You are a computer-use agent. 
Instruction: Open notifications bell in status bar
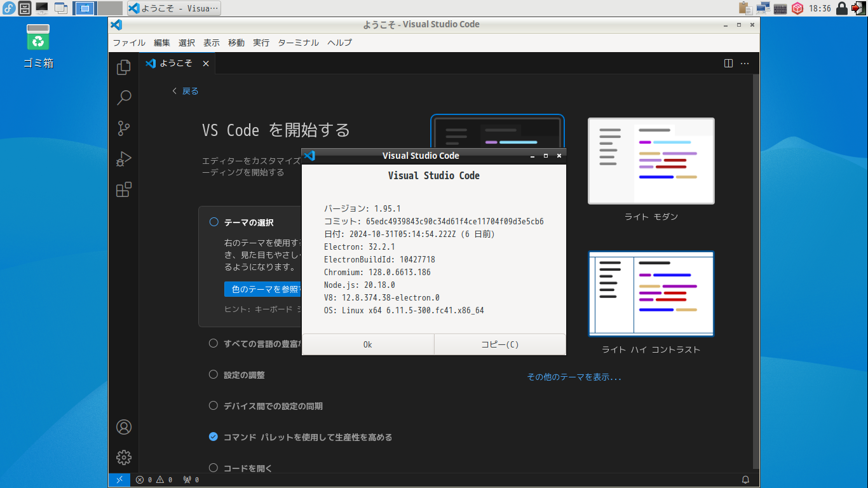coord(746,480)
